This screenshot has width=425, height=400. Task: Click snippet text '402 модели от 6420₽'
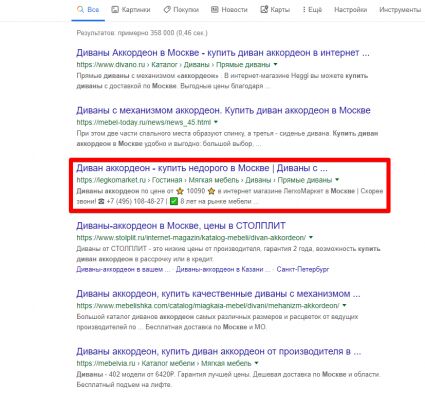coord(141,374)
